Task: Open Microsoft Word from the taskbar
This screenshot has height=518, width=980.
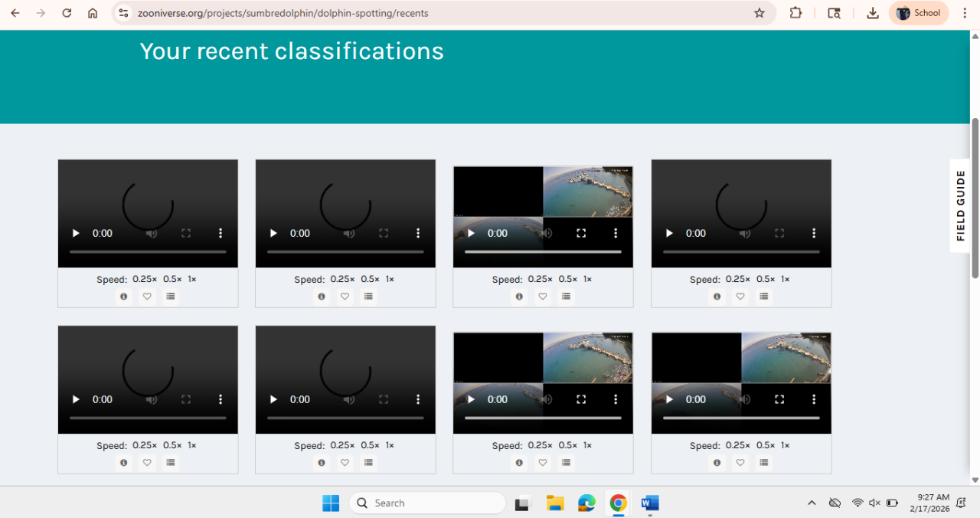Action: [650, 503]
